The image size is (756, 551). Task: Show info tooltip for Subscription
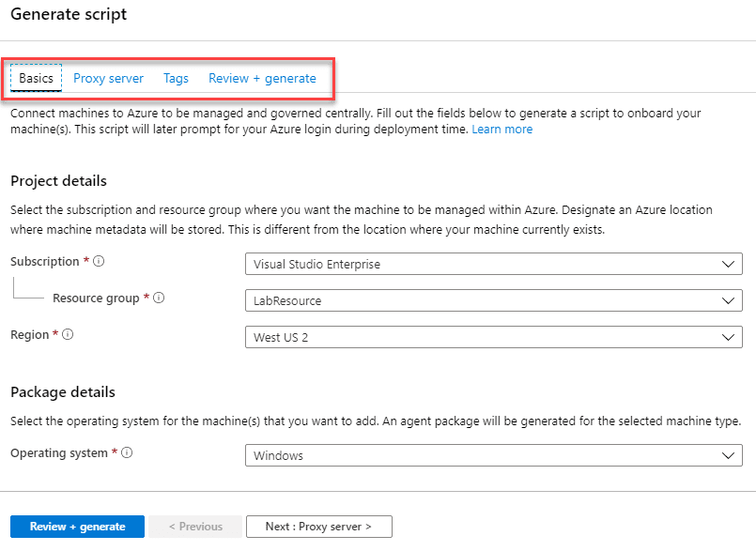pyautogui.click(x=99, y=262)
